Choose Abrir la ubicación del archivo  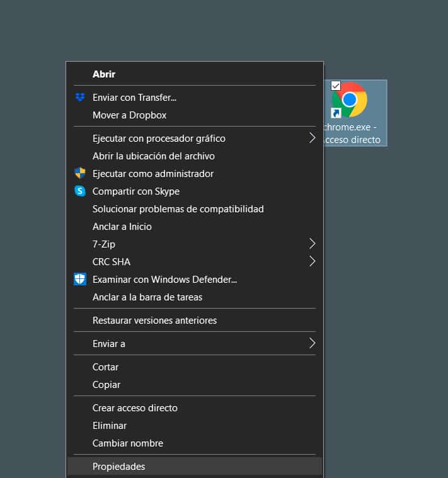click(195, 156)
